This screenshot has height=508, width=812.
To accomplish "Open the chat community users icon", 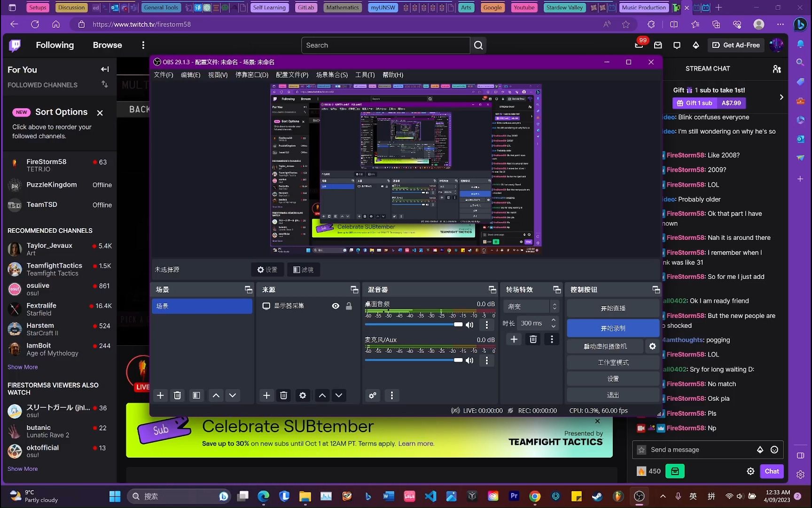I will tap(777, 69).
